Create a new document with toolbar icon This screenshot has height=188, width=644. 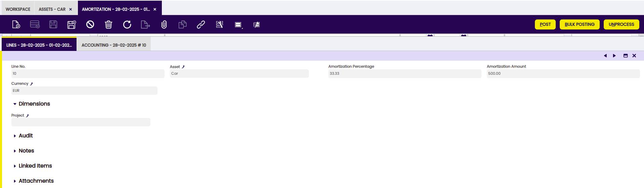(16, 24)
